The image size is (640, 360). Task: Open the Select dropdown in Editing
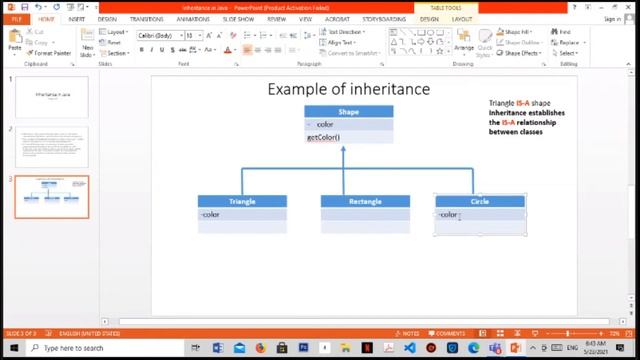(565, 53)
